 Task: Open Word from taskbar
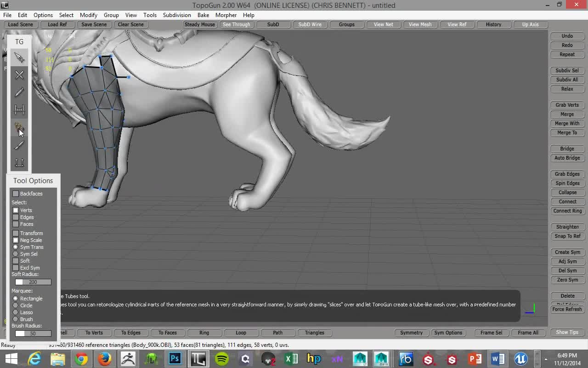tap(498, 359)
